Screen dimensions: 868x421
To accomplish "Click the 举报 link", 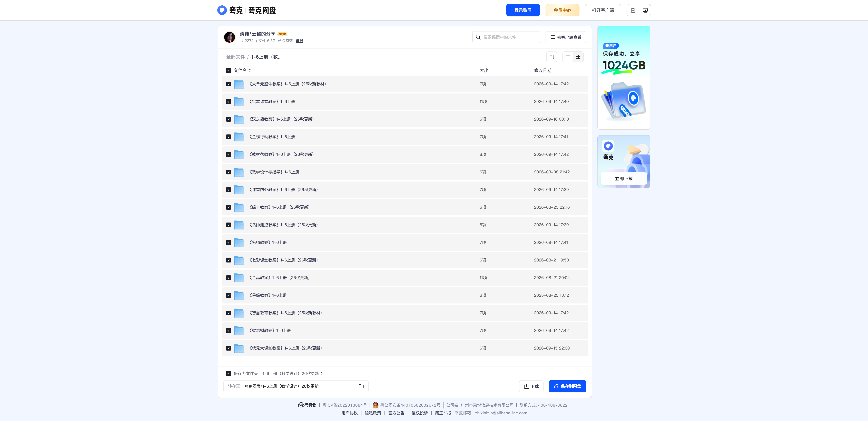I will tap(299, 41).
